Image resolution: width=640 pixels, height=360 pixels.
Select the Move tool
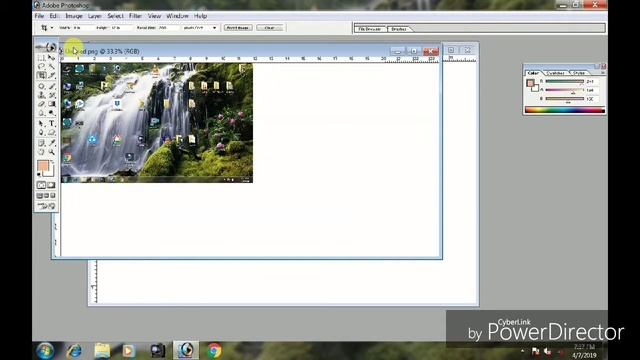51,58
